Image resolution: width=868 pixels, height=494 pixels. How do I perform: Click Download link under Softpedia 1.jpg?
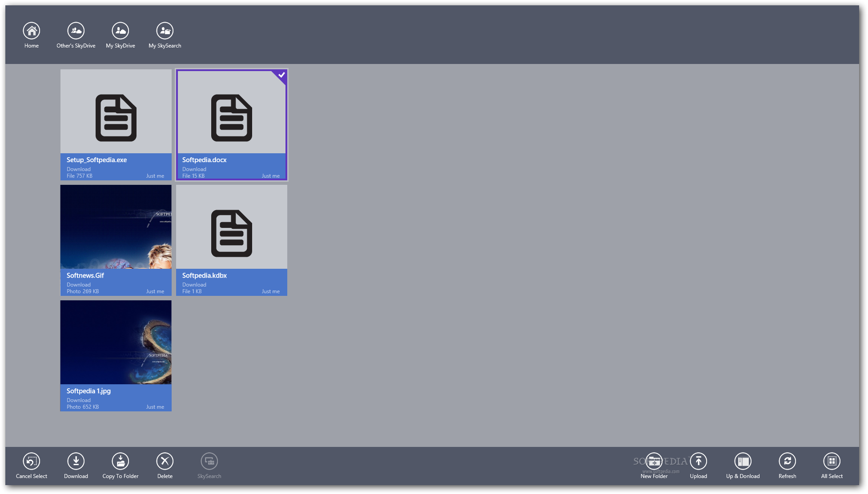coord(79,400)
